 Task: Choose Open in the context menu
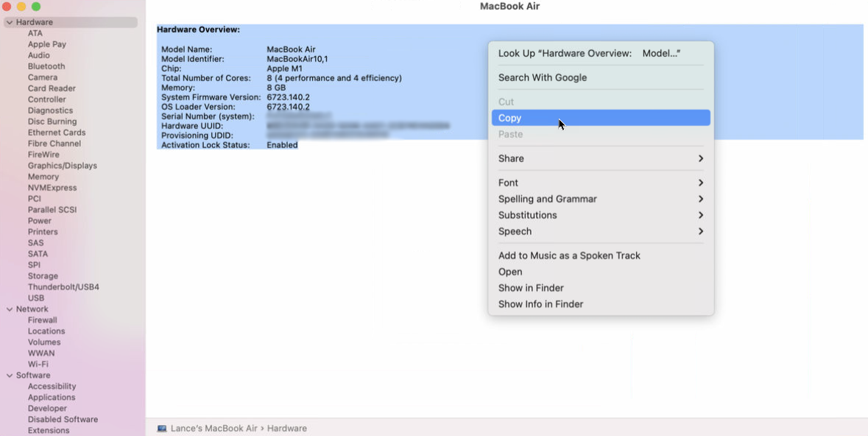tap(601, 272)
